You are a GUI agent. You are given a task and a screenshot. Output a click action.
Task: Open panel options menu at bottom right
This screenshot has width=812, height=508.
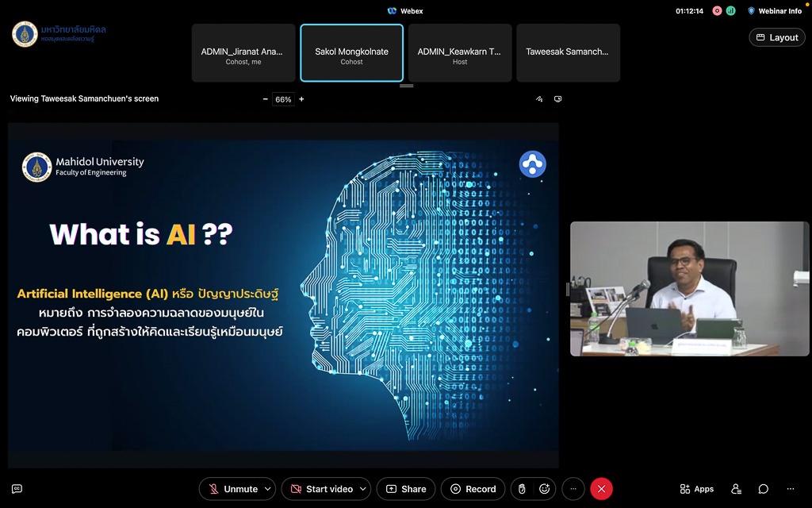pyautogui.click(x=790, y=489)
